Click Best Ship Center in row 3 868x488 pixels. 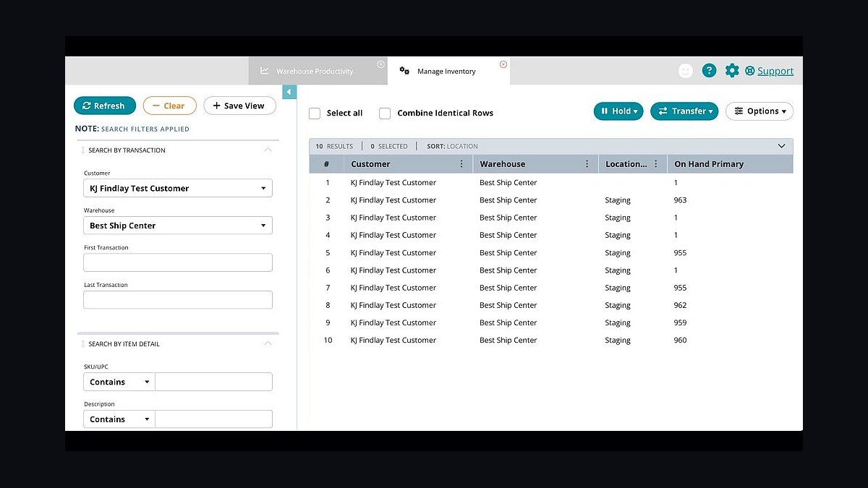click(509, 218)
